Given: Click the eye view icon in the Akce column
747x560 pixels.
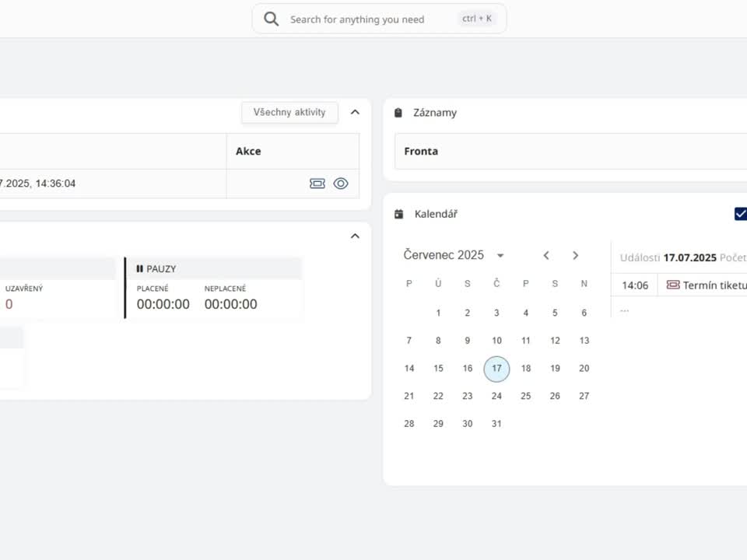Looking at the screenshot, I should (x=341, y=184).
